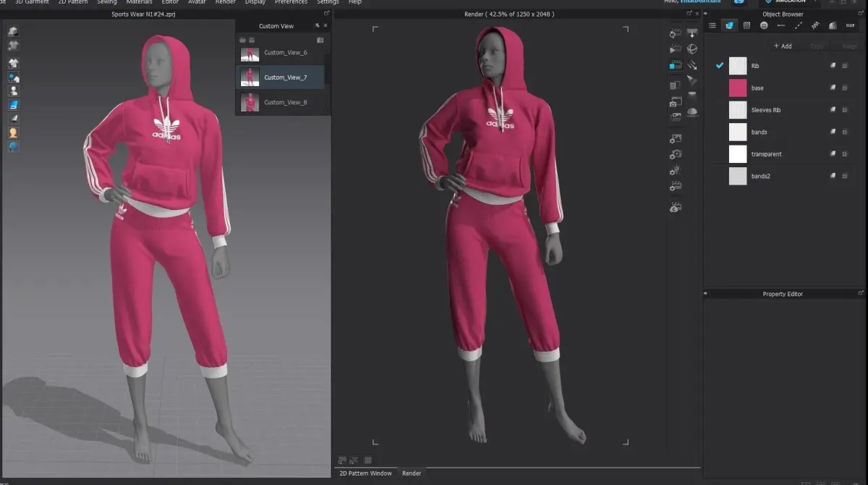868x485 pixels.
Task: Toggle the second row icon for Sleeves Rib fabric
Action: pyautogui.click(x=845, y=110)
